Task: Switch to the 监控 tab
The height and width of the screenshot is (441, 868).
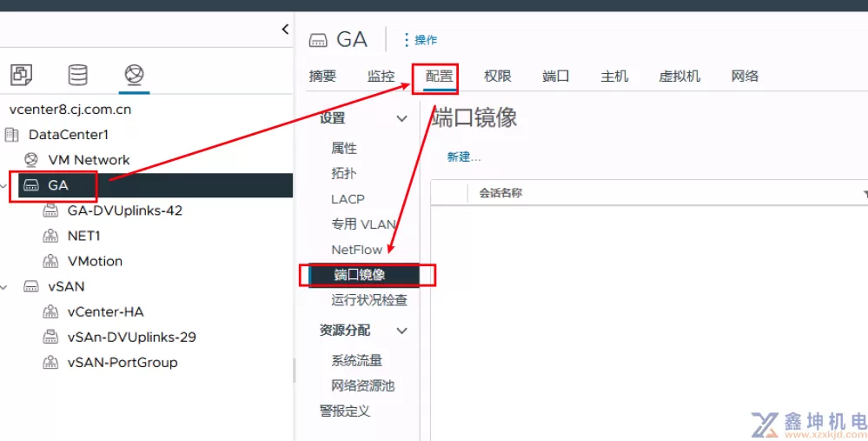Action: 381,76
